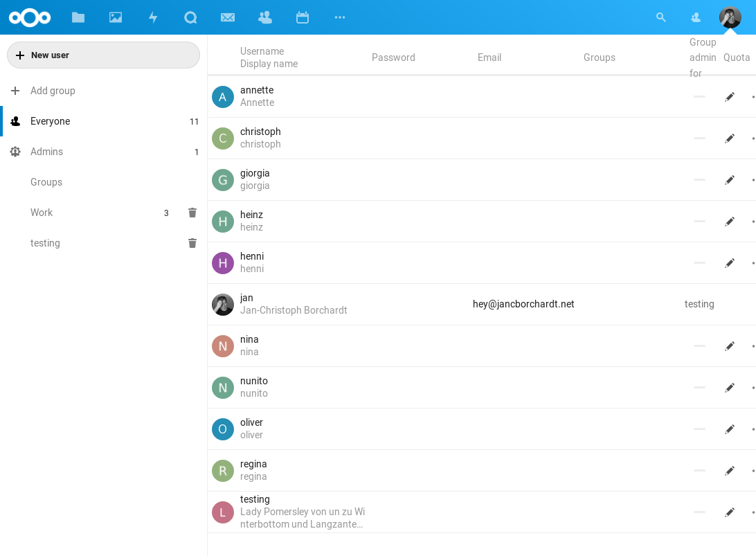Screen dimensions: 756x556
Task: Click the Groups column header
Action: (600, 57)
